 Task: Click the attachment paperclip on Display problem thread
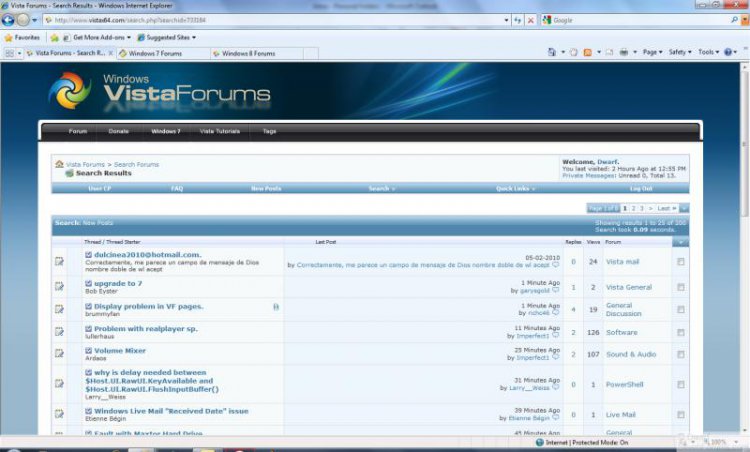276,307
